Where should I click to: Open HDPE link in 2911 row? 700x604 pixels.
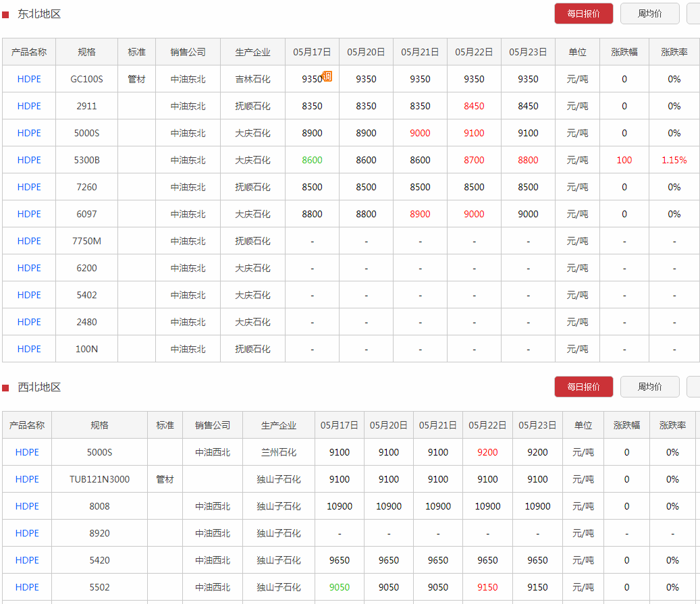(x=29, y=106)
